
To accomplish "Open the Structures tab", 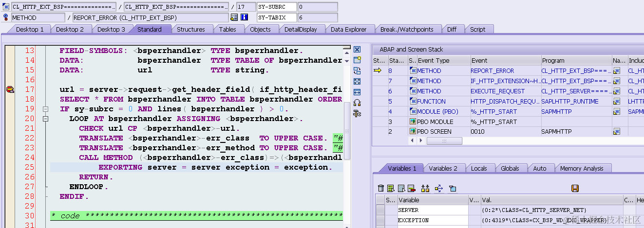I will pyautogui.click(x=190, y=29).
